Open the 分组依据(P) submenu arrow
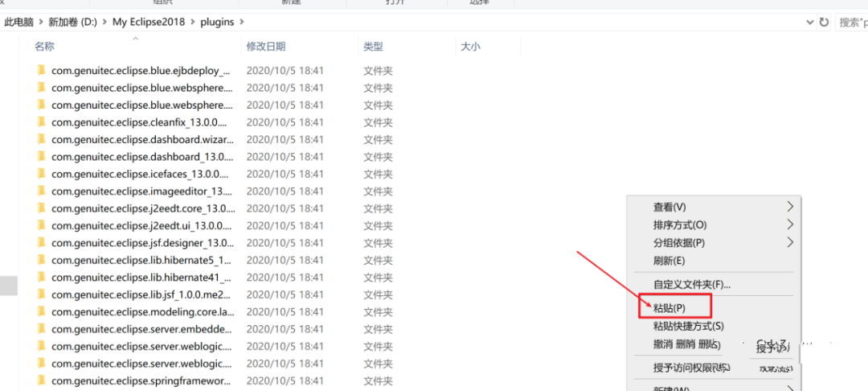 (790, 243)
